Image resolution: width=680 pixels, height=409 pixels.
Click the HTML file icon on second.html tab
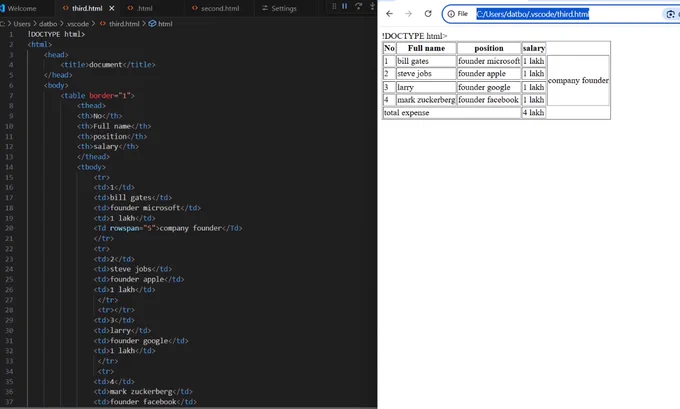[194, 8]
